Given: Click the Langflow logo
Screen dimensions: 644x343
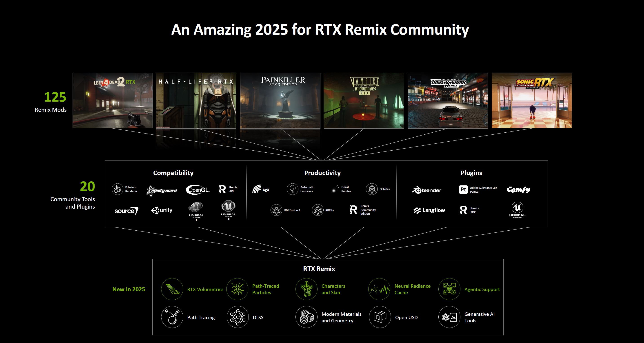Looking at the screenshot, I should click(x=429, y=211).
